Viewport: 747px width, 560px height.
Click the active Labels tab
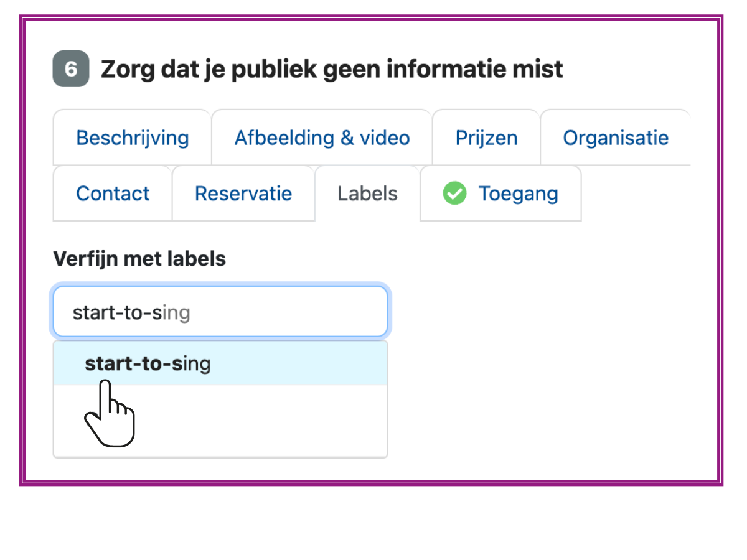point(367,194)
